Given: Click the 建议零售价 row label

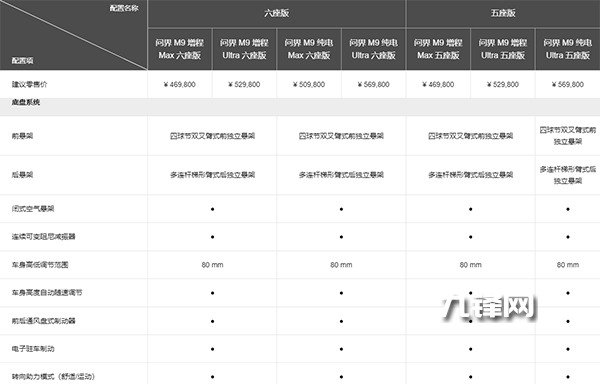Looking at the screenshot, I should tap(29, 84).
